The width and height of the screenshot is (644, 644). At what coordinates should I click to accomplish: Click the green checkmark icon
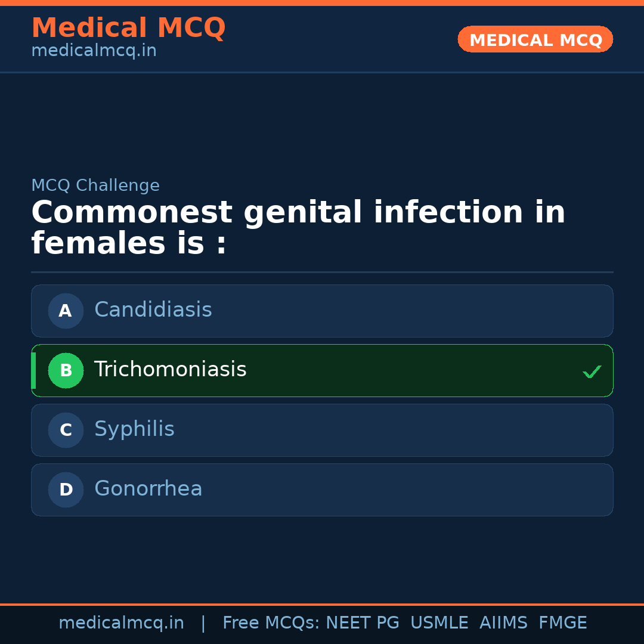(x=592, y=371)
